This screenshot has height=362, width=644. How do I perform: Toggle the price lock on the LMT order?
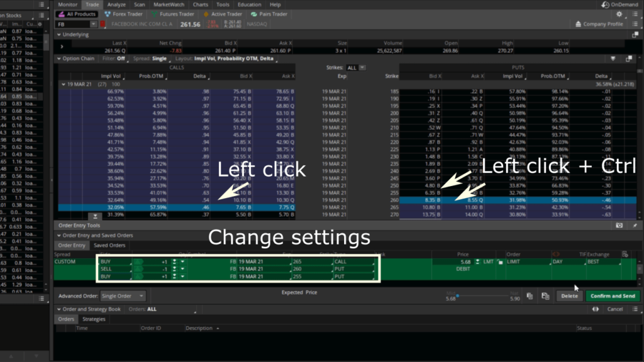[x=500, y=262]
